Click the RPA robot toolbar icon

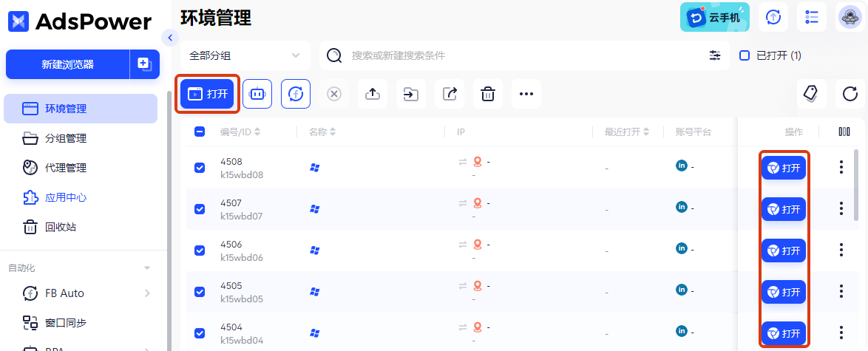[x=257, y=94]
